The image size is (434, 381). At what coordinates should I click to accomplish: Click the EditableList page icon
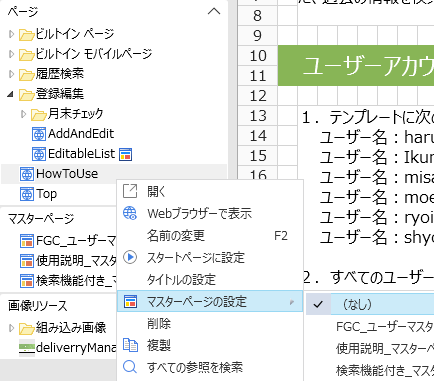coord(39,154)
